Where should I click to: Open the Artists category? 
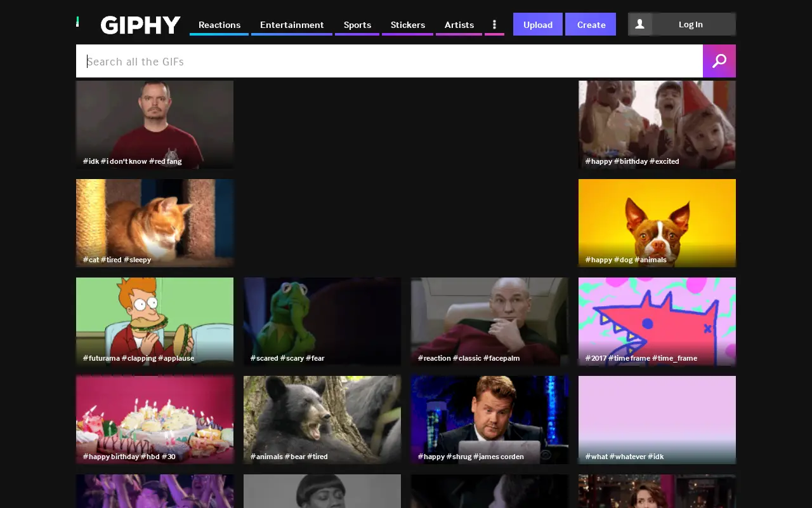coord(459,25)
